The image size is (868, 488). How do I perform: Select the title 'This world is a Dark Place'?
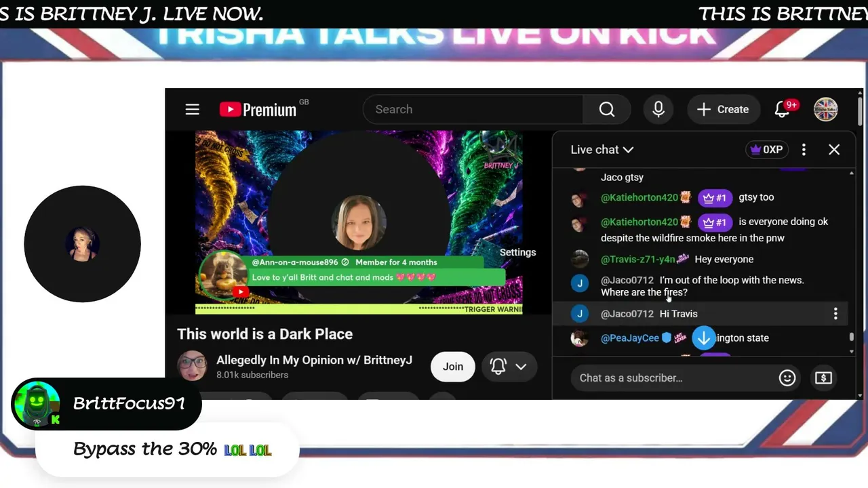(264, 333)
